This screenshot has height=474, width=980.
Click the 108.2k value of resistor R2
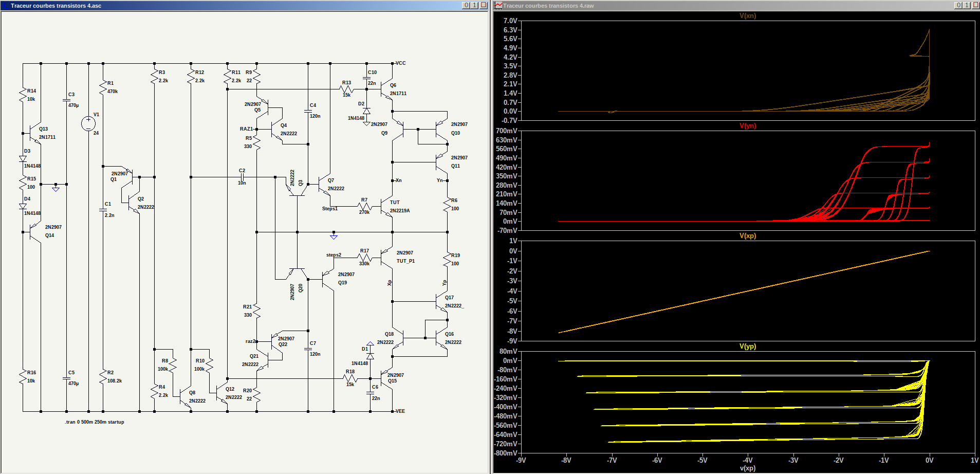[x=115, y=381]
